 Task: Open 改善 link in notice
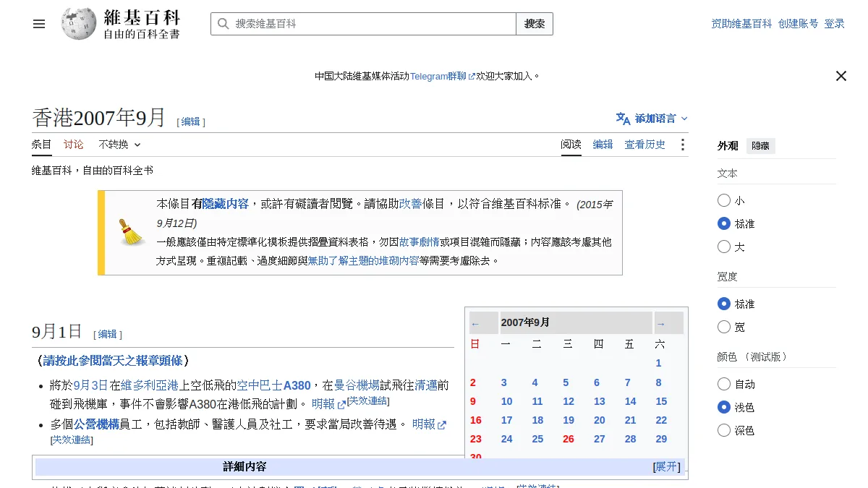pos(410,204)
